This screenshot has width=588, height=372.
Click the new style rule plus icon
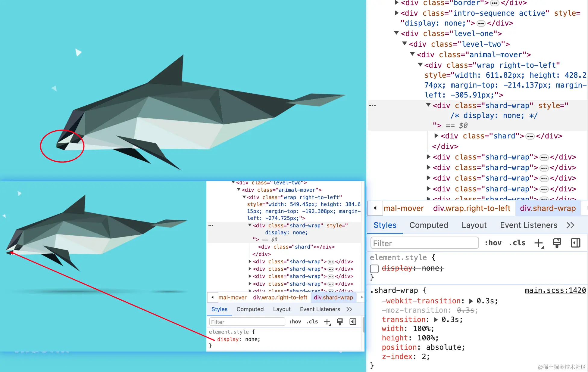tap(539, 243)
